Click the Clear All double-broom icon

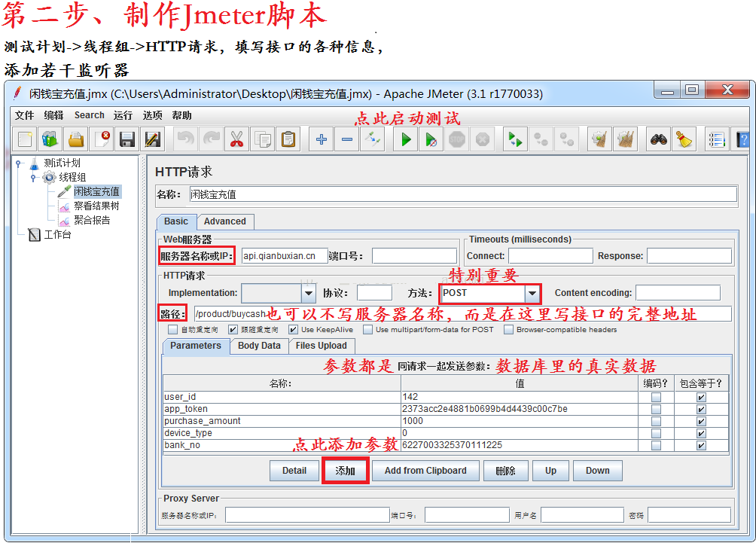pyautogui.click(x=625, y=139)
